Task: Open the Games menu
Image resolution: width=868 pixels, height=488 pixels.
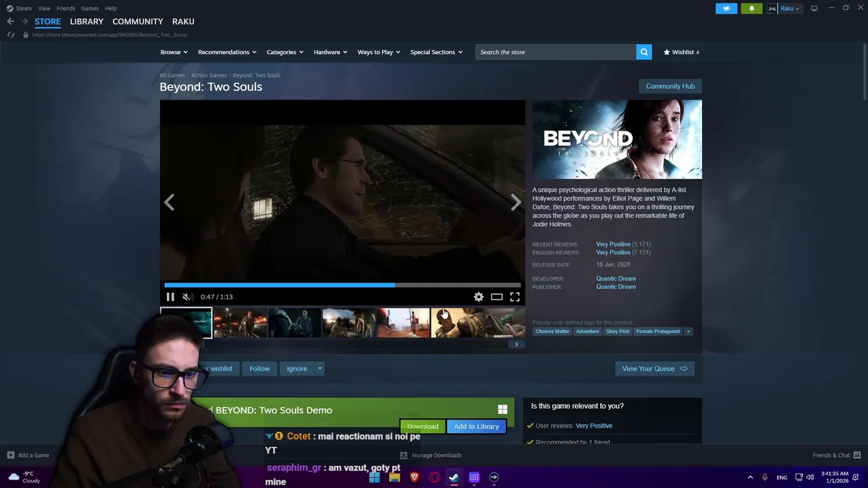Action: click(90, 8)
